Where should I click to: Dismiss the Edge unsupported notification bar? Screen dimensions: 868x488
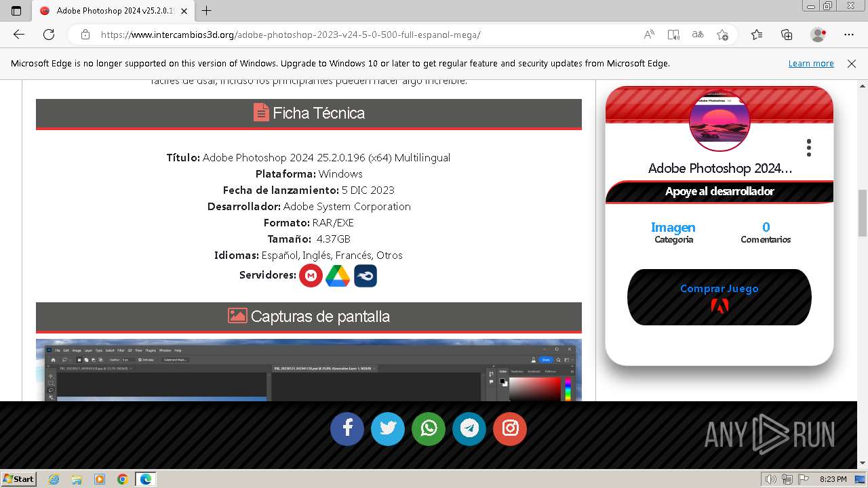(852, 63)
